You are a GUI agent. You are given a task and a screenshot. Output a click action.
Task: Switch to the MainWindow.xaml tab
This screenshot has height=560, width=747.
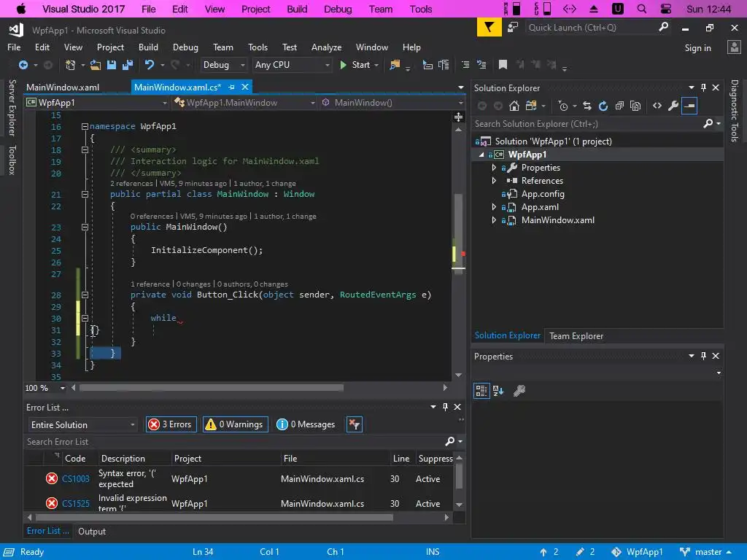pyautogui.click(x=63, y=87)
